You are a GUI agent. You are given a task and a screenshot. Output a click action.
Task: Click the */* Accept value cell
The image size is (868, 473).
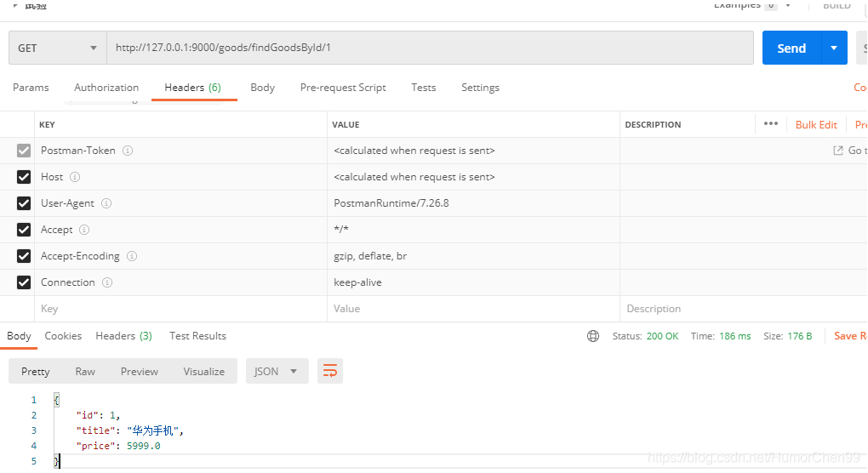click(473, 230)
